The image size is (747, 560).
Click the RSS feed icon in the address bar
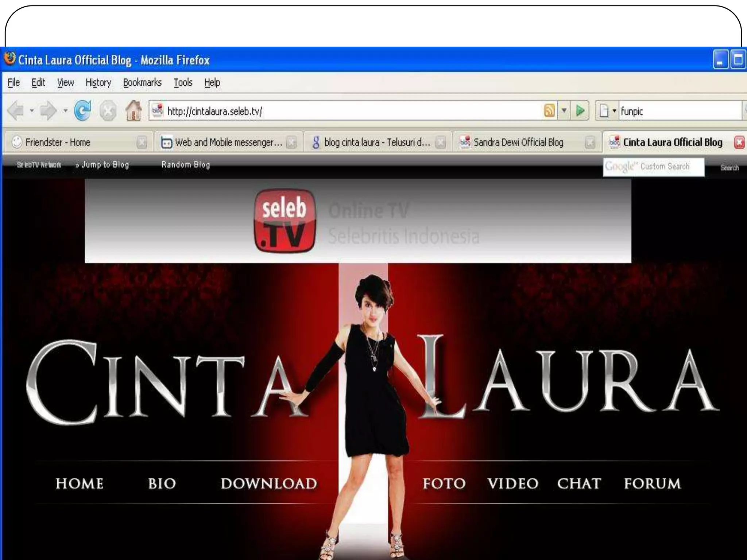549,110
